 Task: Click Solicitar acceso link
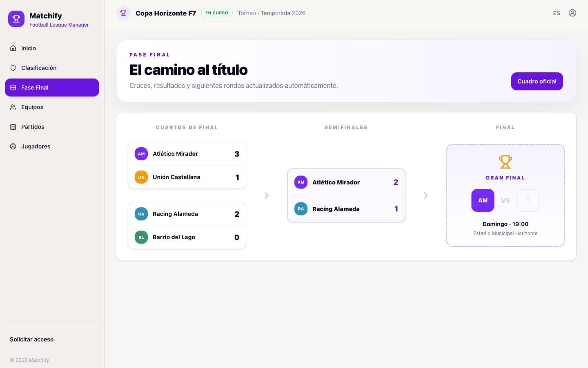(x=31, y=339)
